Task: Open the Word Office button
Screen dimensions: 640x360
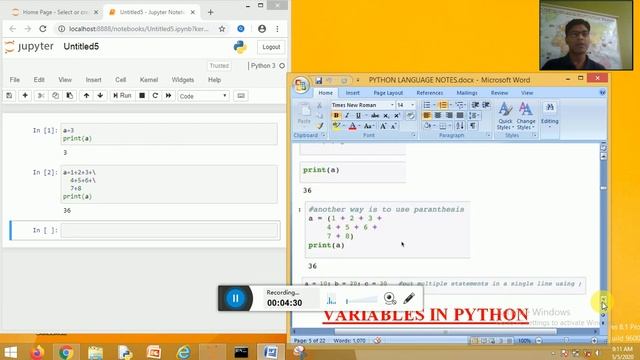Action: 301,85
